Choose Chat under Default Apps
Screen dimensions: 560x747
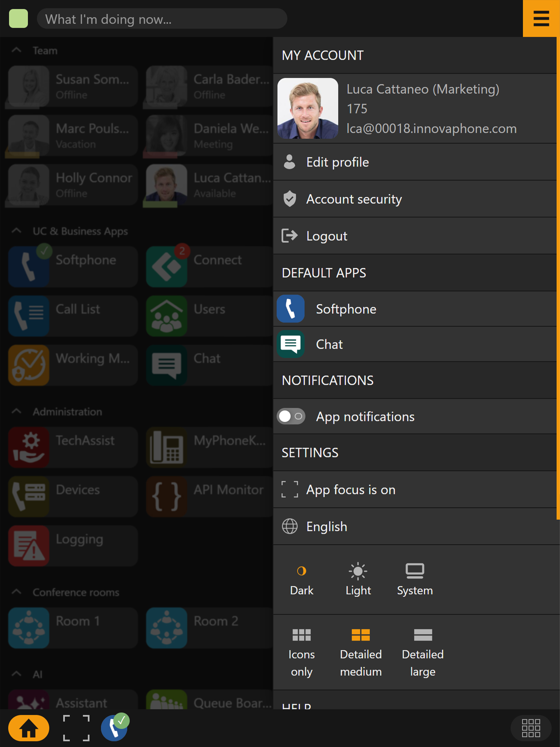point(415,344)
